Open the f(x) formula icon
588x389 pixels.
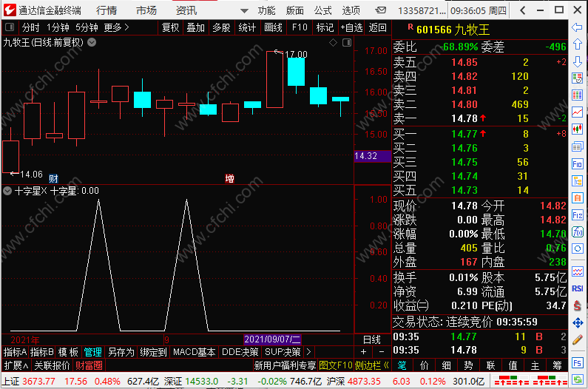pyautogui.click(x=577, y=231)
